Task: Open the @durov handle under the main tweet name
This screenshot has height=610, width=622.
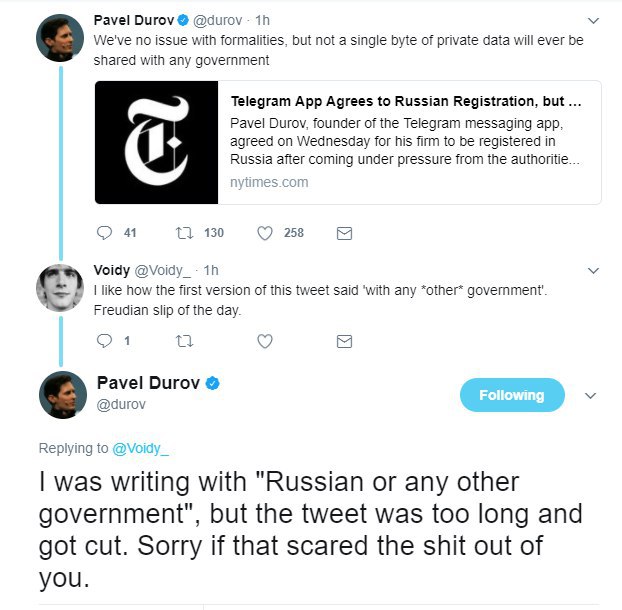Action: coord(121,404)
